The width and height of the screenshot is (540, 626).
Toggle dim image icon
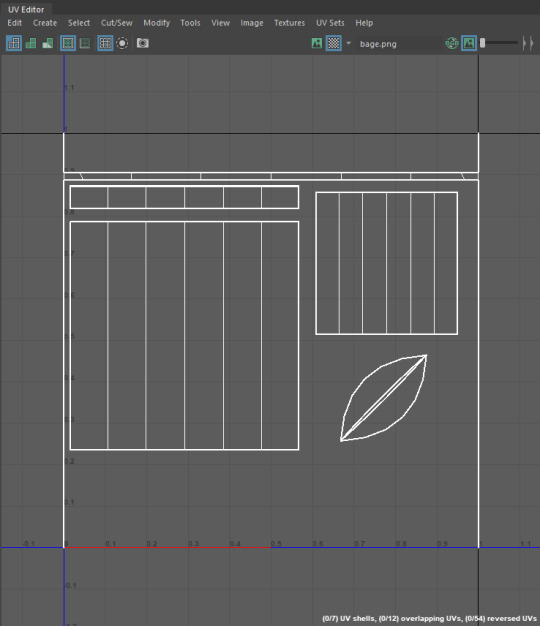469,43
